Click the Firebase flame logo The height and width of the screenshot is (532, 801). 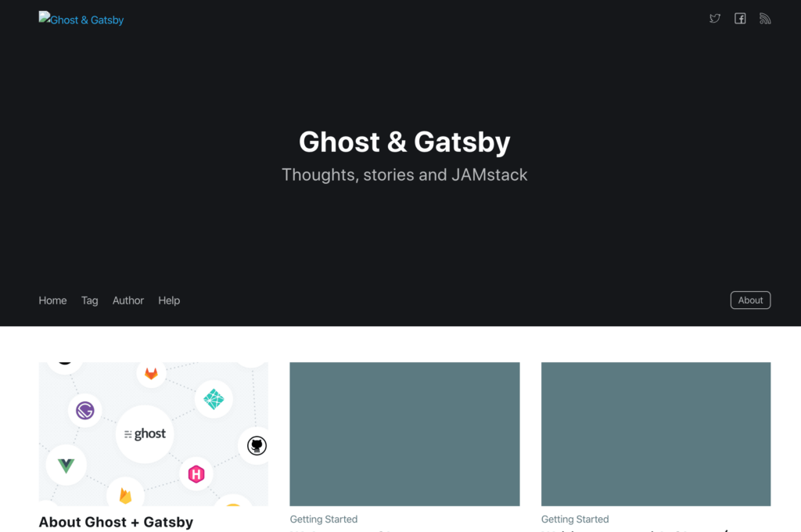pos(125,495)
